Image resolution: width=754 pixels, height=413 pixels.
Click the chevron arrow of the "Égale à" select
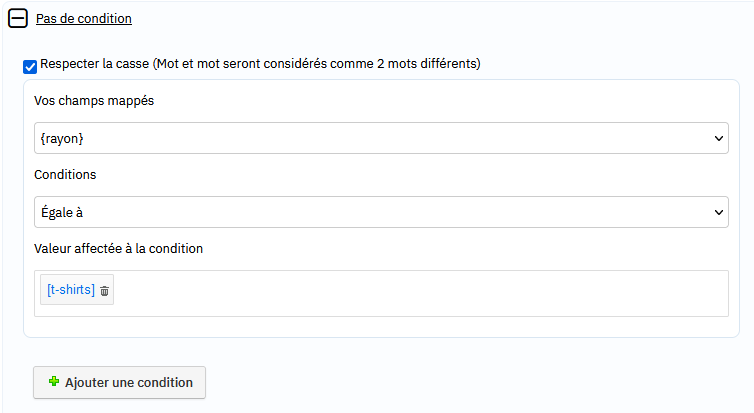tap(718, 212)
